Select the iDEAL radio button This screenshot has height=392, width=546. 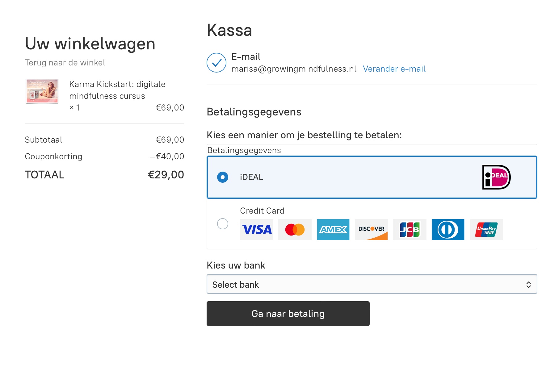[x=223, y=177]
